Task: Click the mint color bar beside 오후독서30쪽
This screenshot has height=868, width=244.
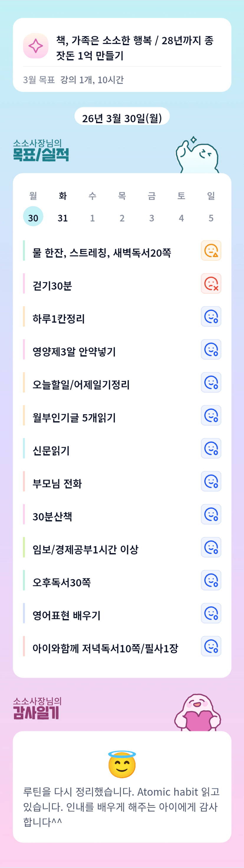Action: click(24, 580)
